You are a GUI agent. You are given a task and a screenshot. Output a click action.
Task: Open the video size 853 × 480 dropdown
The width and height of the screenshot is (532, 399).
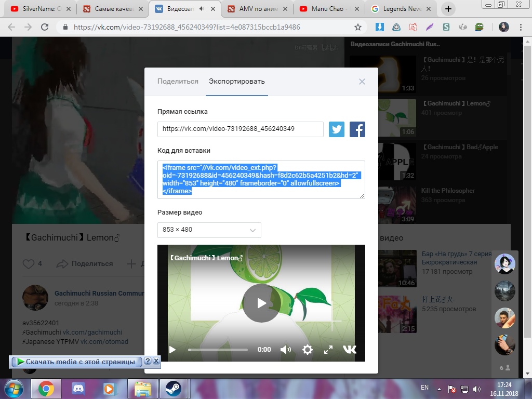click(209, 230)
